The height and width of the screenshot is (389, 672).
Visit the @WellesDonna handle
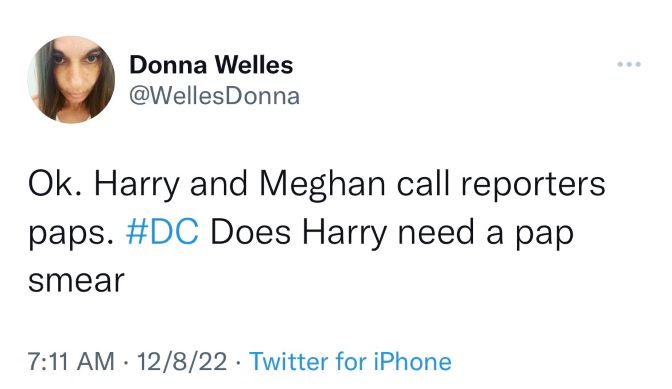(x=214, y=96)
